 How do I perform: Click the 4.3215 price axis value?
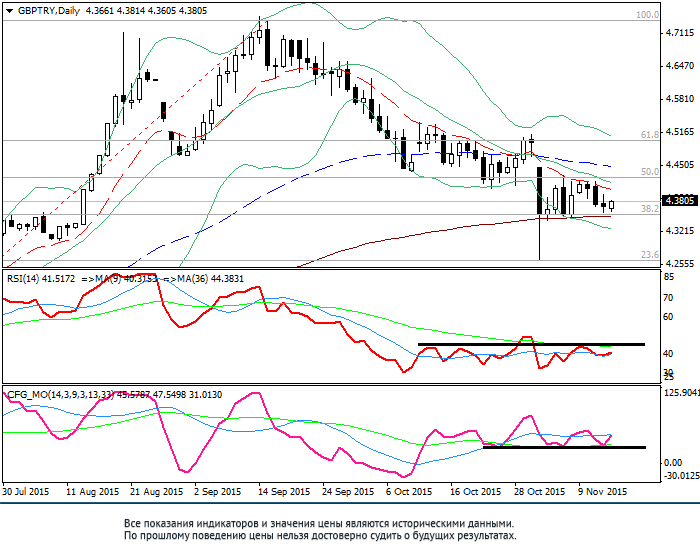680,231
